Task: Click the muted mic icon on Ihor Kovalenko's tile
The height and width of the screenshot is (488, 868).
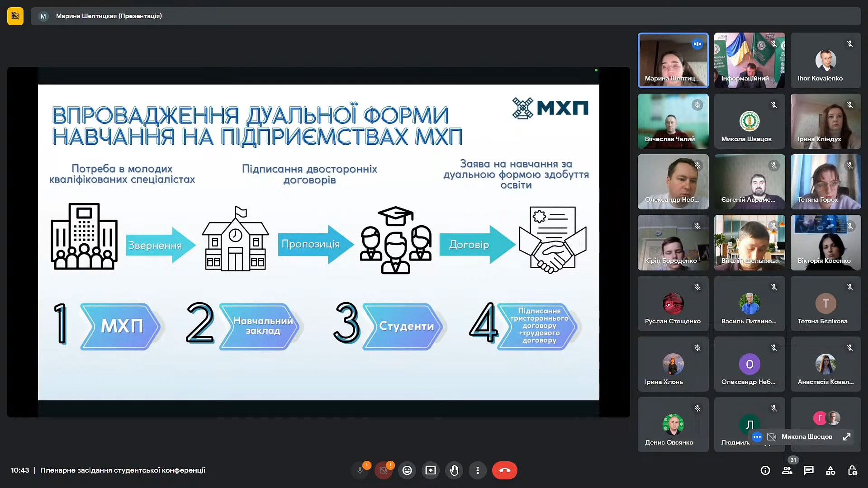Action: (850, 44)
